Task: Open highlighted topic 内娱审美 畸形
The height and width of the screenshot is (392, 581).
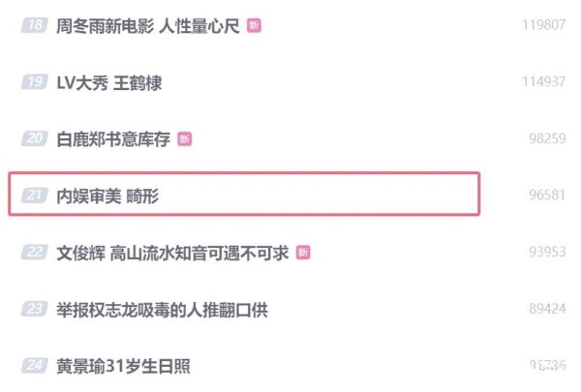Action: click(x=107, y=196)
